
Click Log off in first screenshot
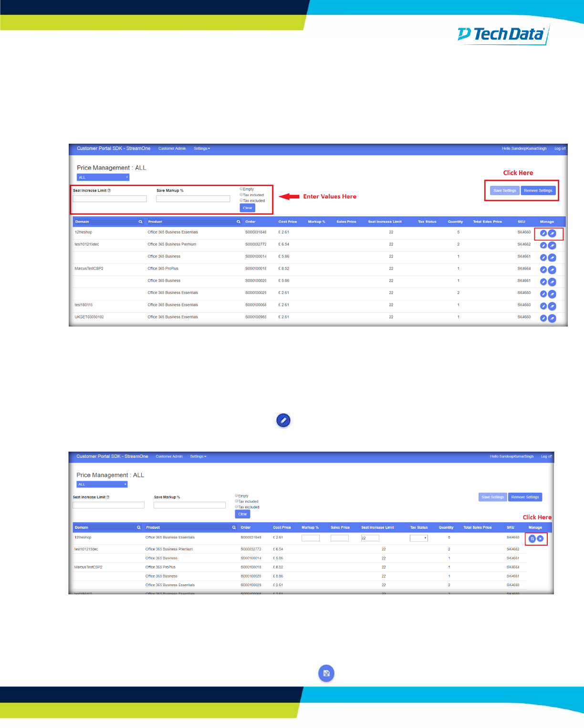click(x=560, y=148)
